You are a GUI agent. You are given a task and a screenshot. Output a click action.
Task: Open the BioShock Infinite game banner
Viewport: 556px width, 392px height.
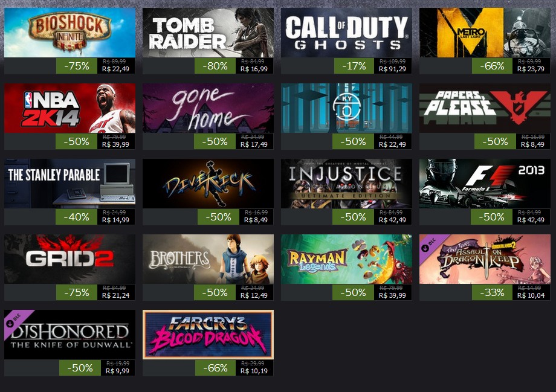click(70, 33)
